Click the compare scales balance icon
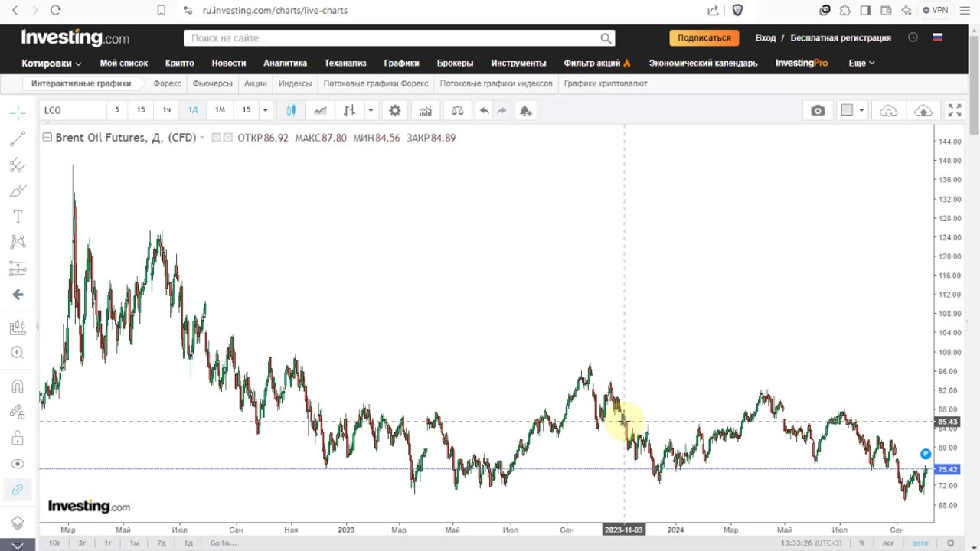The width and height of the screenshot is (980, 551). [457, 110]
